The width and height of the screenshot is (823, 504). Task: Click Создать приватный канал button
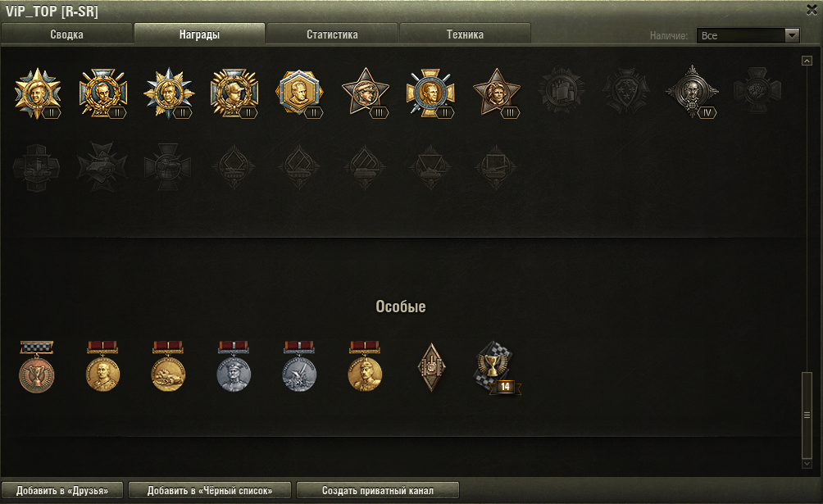[377, 490]
